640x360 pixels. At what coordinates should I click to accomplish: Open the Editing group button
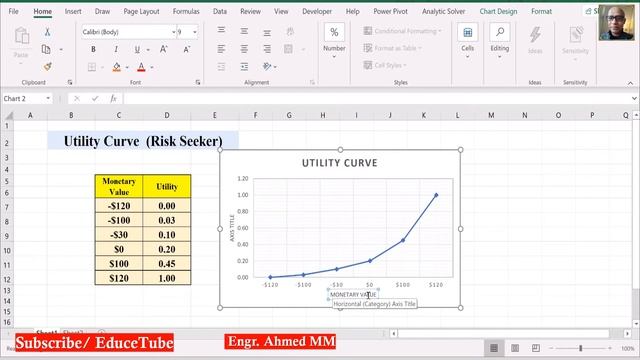500,40
